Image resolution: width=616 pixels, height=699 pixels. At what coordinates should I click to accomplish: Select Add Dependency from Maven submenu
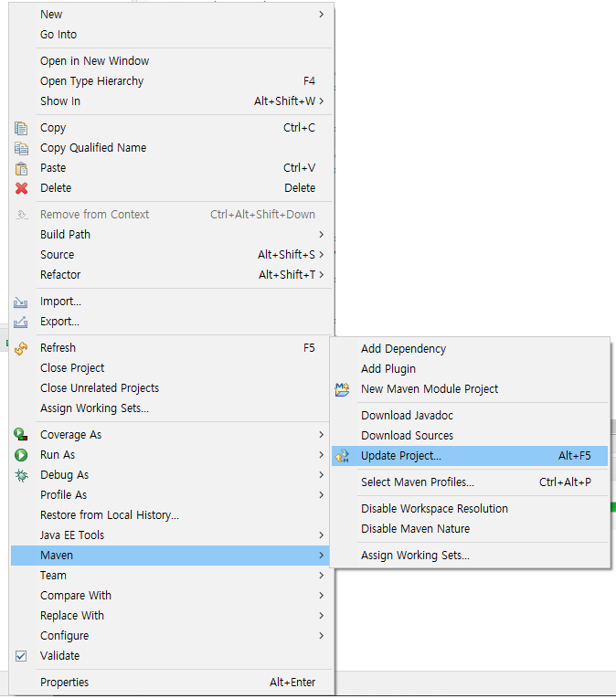tap(403, 349)
